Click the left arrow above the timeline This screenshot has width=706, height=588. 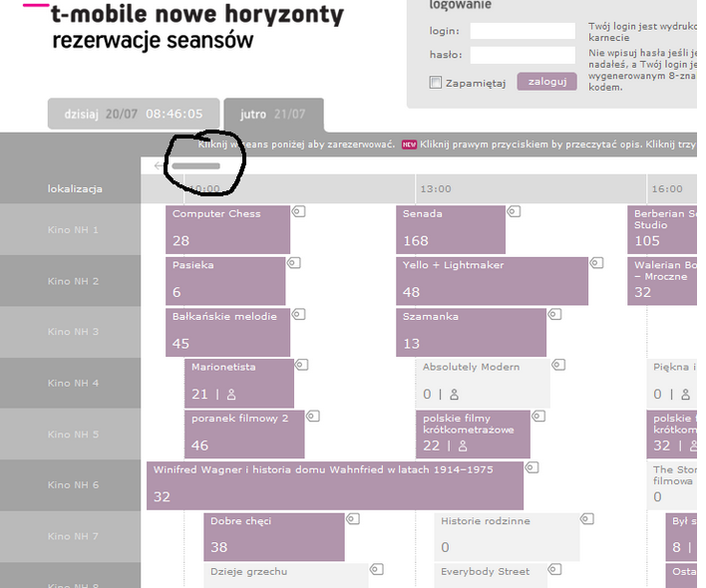[x=160, y=166]
